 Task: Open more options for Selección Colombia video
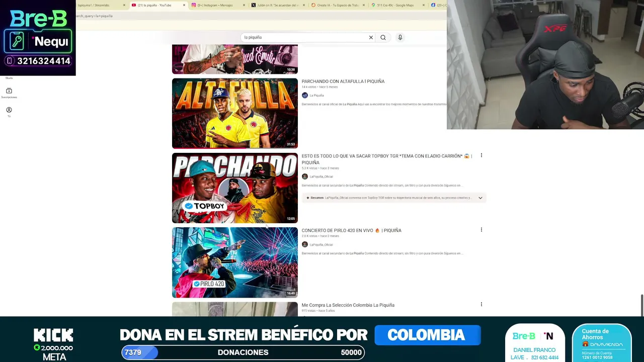(481, 304)
